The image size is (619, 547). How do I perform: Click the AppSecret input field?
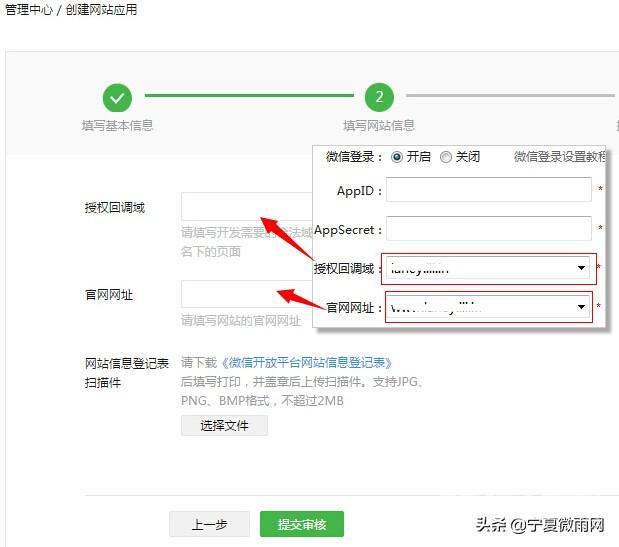pos(488,229)
